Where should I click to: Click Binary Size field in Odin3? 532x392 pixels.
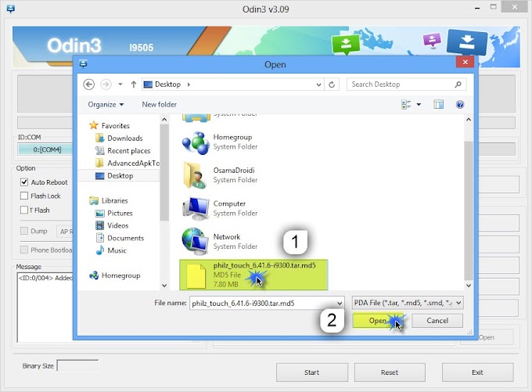(x=77, y=366)
